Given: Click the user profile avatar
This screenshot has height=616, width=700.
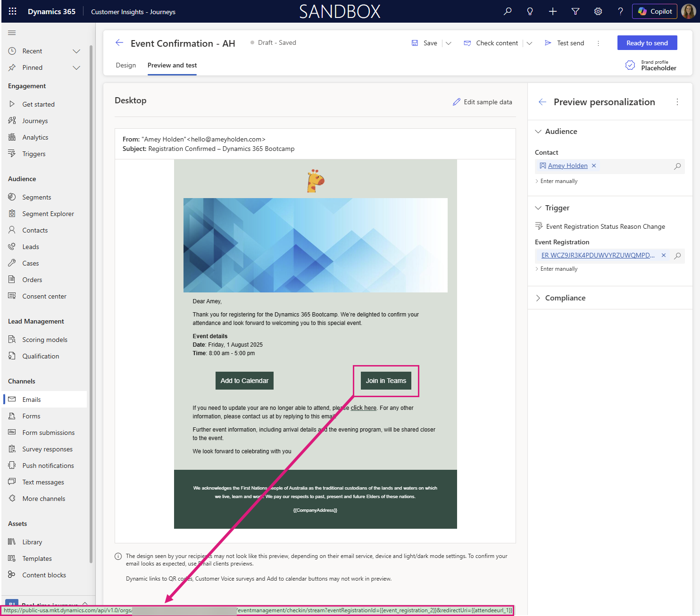Looking at the screenshot, I should [x=688, y=11].
